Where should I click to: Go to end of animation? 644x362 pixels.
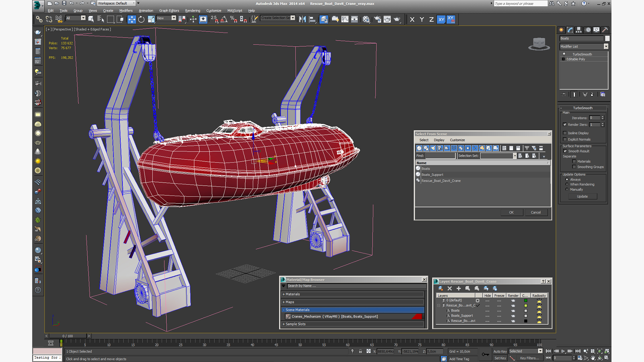click(578, 351)
